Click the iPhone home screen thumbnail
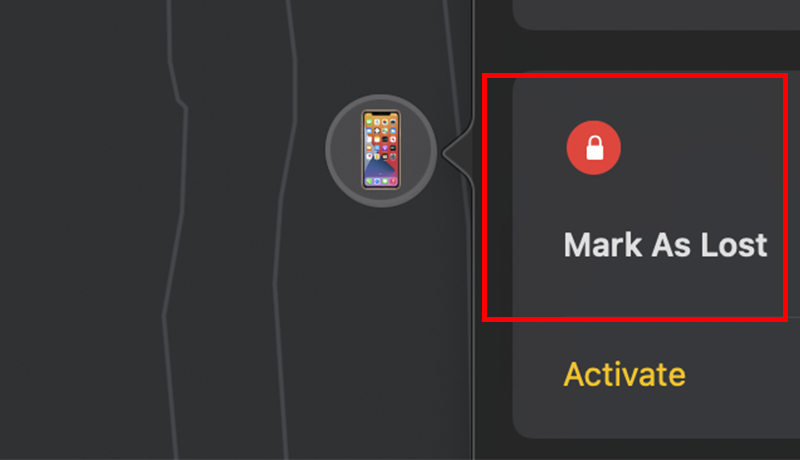 click(381, 150)
